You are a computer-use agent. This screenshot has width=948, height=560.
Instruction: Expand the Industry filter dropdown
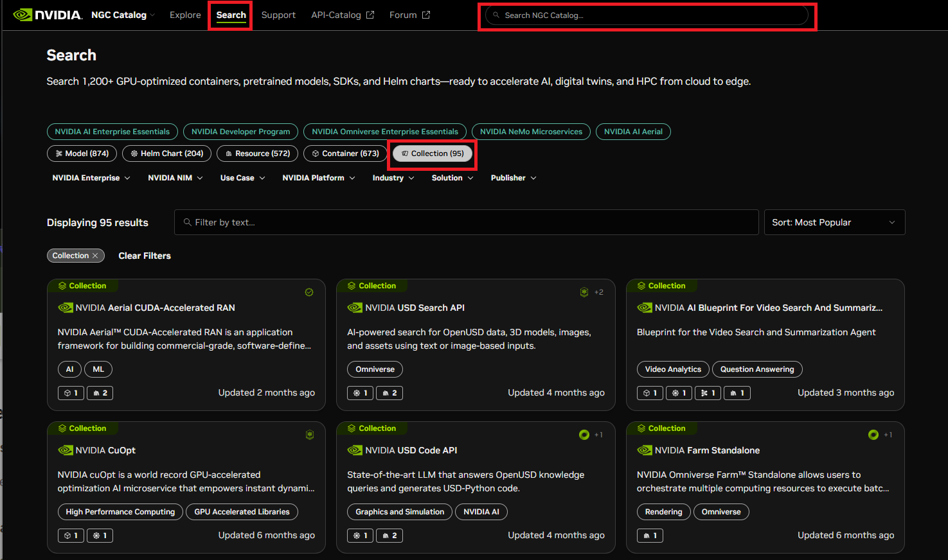click(x=393, y=178)
